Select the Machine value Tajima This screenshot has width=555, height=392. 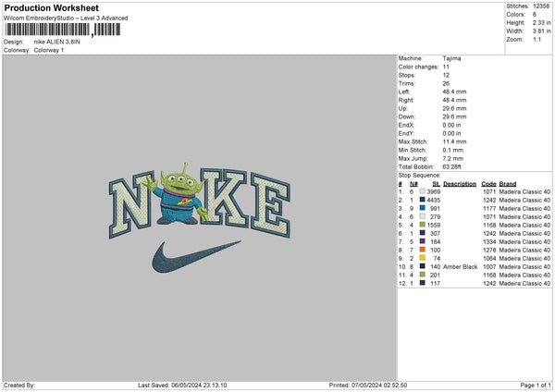[451, 58]
